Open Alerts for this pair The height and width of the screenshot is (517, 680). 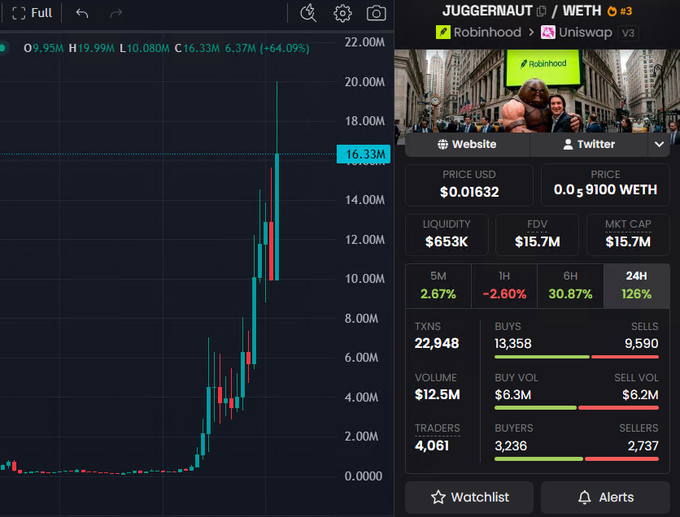click(605, 497)
